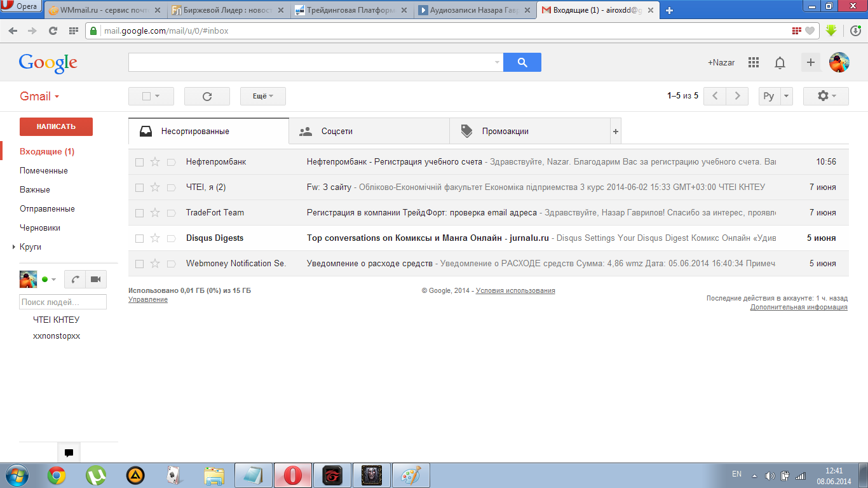Select the ЧТЕІ email checkbox
Screen dimensions: 868x488
[x=139, y=187]
